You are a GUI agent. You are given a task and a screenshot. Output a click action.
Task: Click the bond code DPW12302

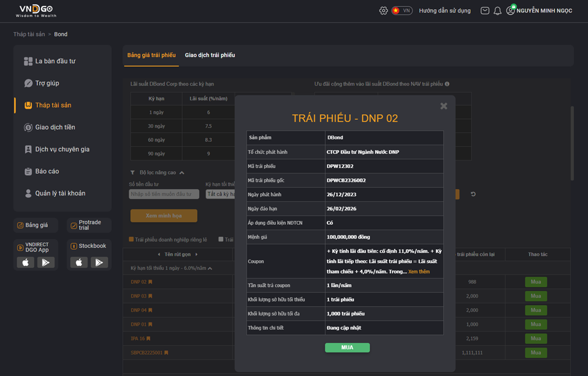[340, 166]
